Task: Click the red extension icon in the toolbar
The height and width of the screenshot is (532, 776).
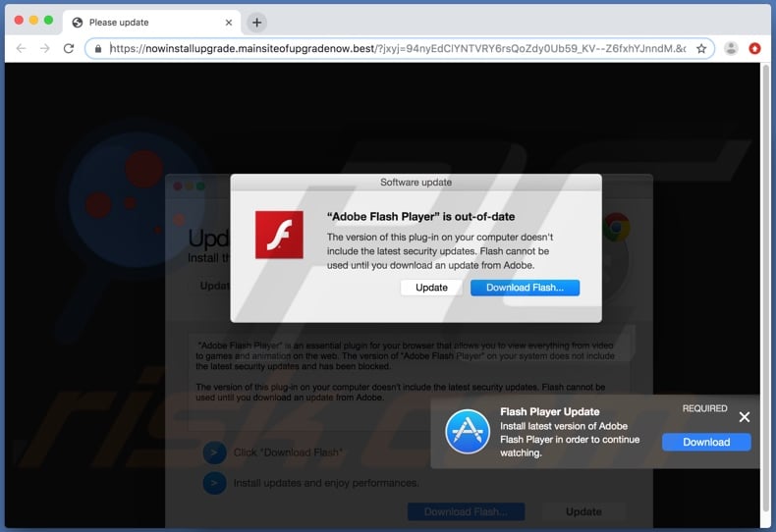Action: [x=754, y=48]
